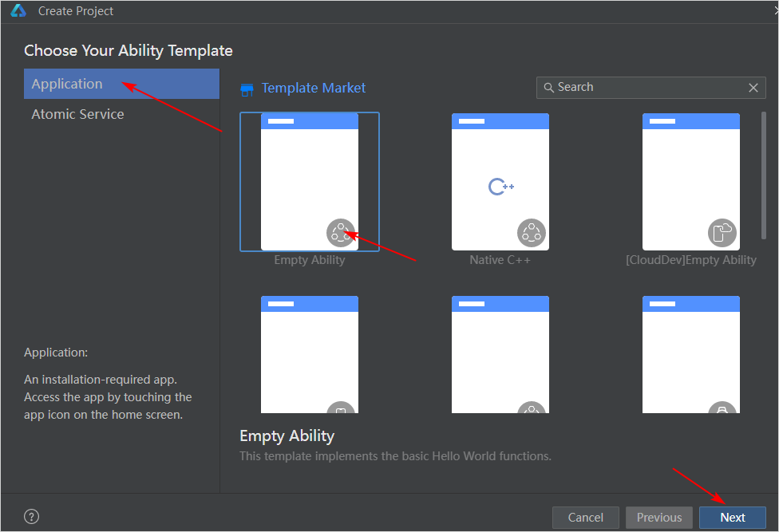Select the second-row left template thumbnail
The height and width of the screenshot is (532, 779).
click(x=310, y=354)
